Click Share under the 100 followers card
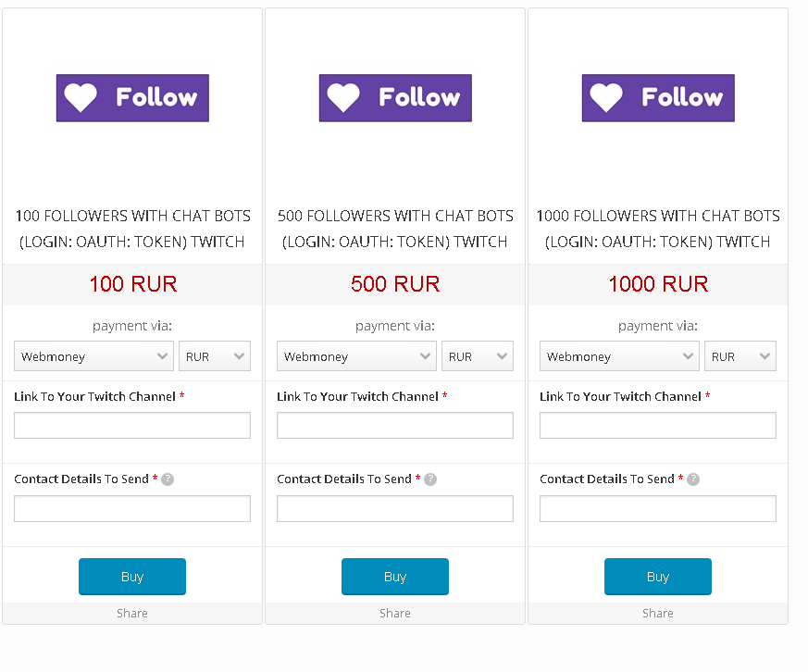808x672 pixels. (x=132, y=613)
